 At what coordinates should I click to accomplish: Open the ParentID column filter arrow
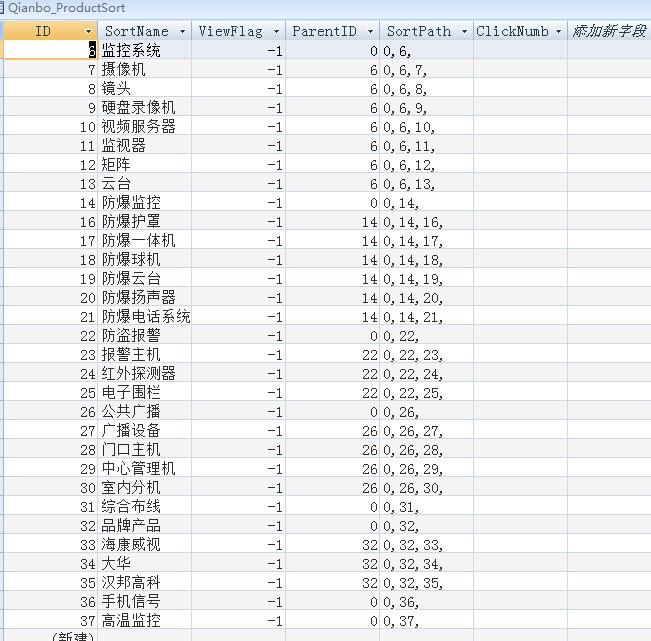click(370, 32)
